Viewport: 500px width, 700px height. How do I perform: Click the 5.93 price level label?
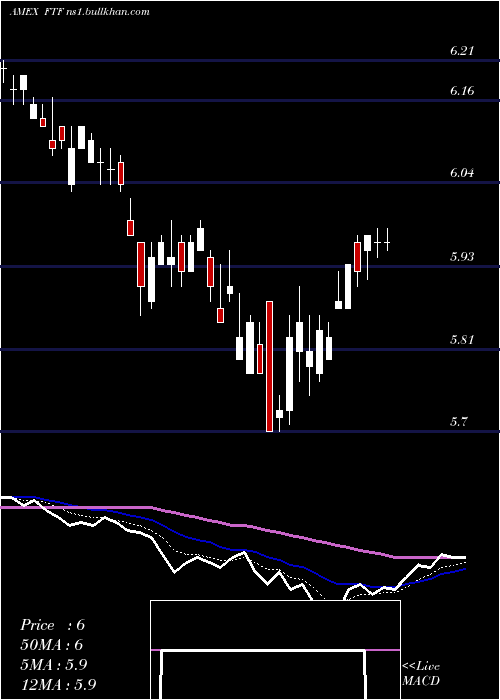tap(462, 257)
